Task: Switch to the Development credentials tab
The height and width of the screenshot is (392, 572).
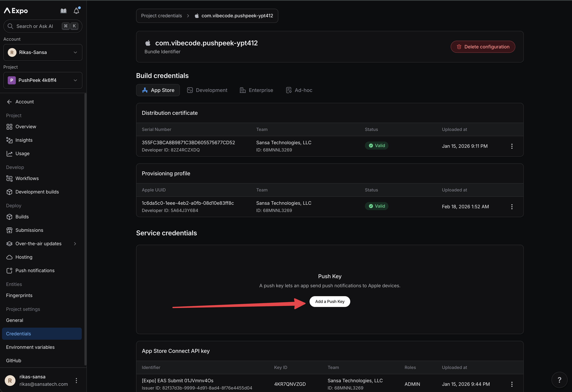Action: [x=207, y=90]
